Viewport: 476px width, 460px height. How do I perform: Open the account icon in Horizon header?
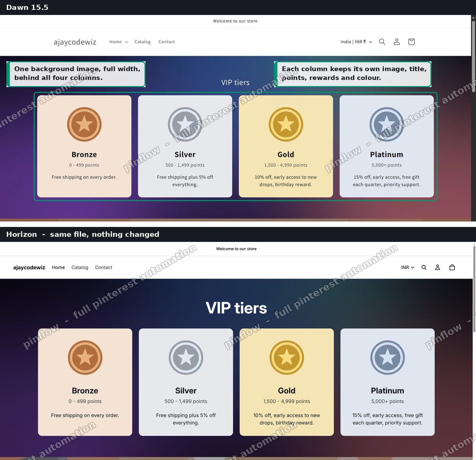click(x=438, y=267)
